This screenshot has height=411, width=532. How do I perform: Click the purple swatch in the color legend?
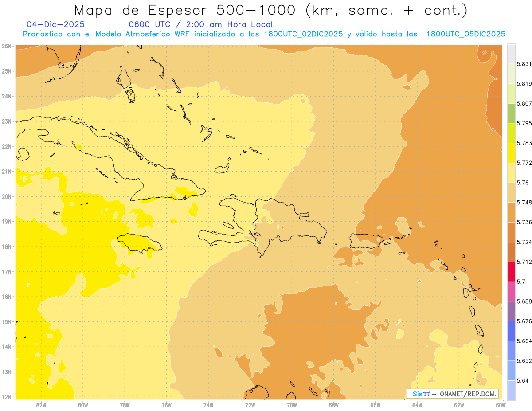[x=511, y=311]
